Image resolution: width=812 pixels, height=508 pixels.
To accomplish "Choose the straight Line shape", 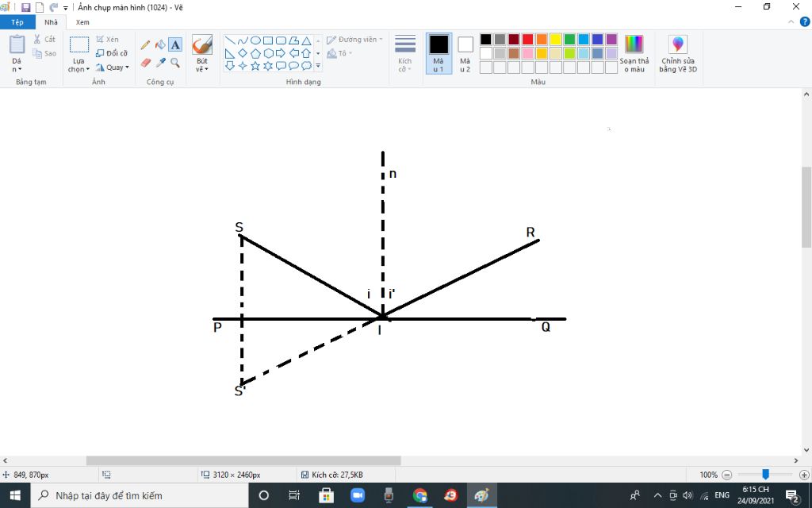I will click(x=230, y=40).
